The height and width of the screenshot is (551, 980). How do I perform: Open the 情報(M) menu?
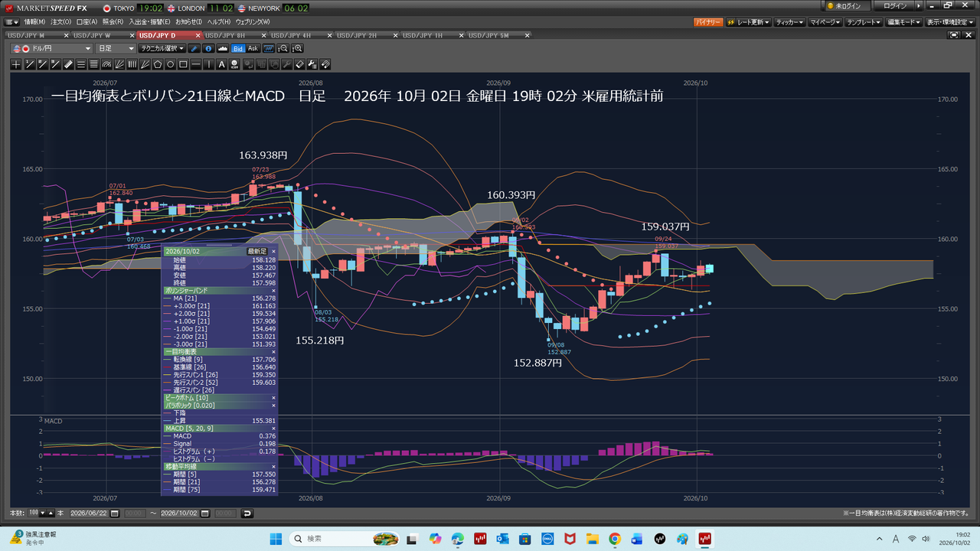tap(34, 22)
